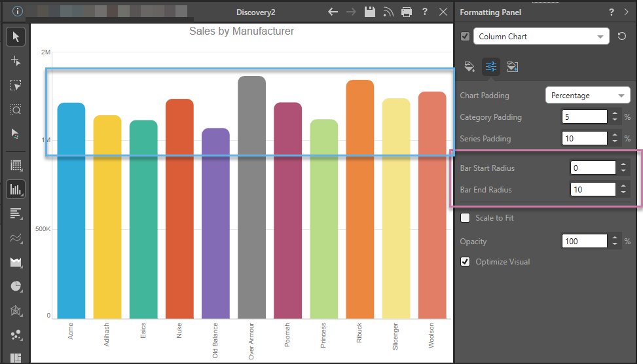Click the Formatting Panel help question mark

point(612,12)
